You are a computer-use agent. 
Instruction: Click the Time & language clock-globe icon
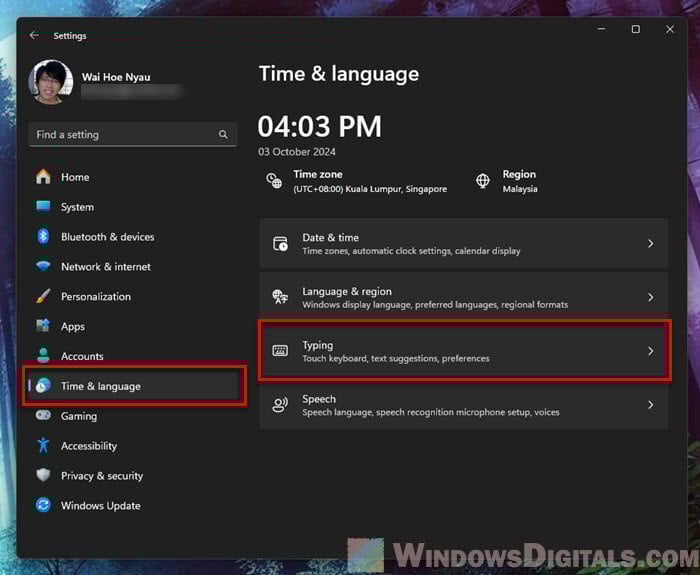pos(43,385)
